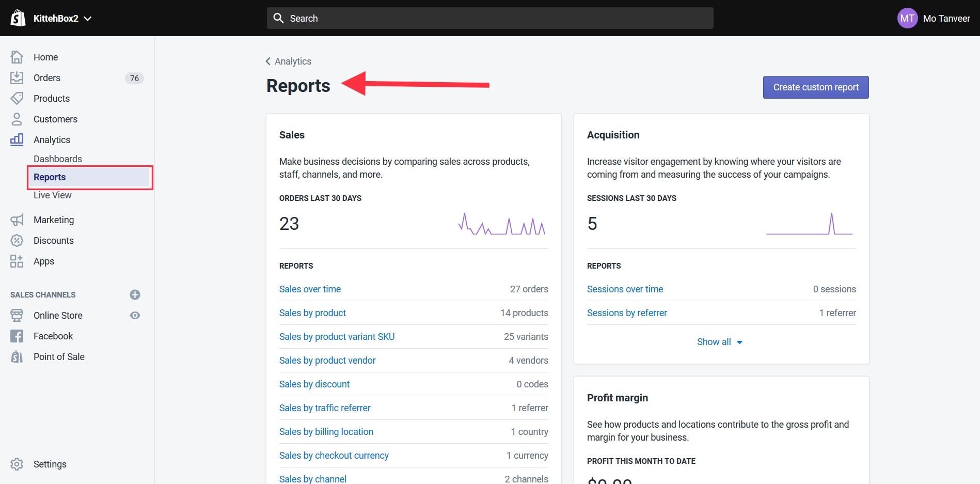Open Settings via the gear icon

[17, 464]
